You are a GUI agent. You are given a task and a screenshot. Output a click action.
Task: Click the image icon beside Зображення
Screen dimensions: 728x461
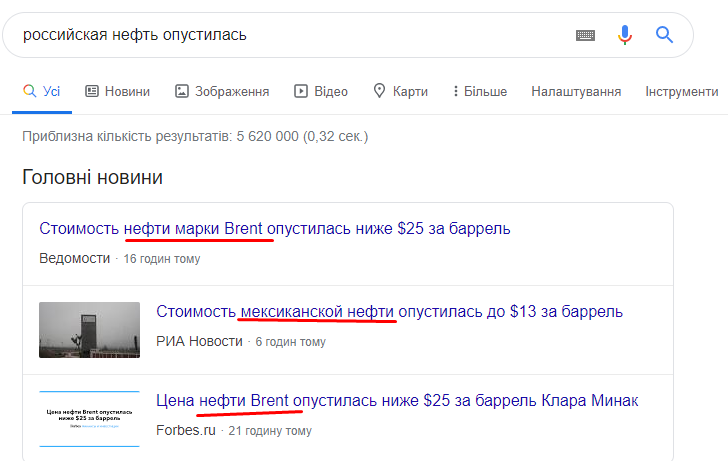[182, 91]
